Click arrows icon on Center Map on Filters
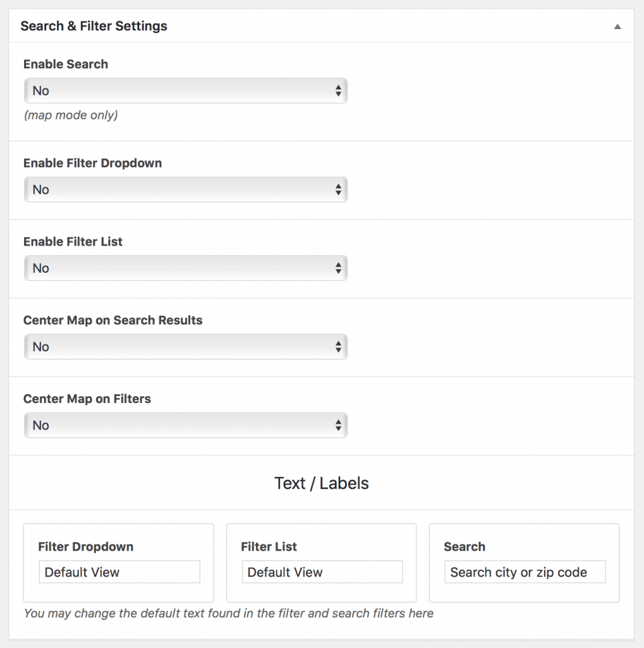 [338, 425]
